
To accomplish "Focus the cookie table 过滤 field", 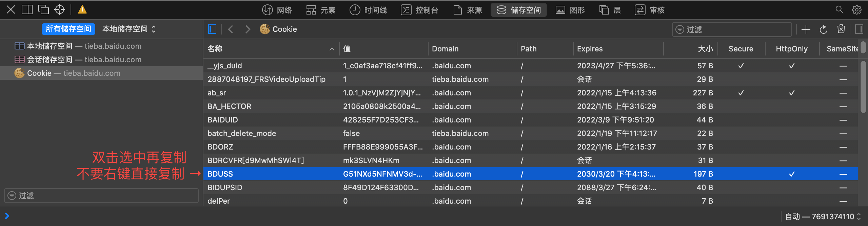I will (x=732, y=29).
